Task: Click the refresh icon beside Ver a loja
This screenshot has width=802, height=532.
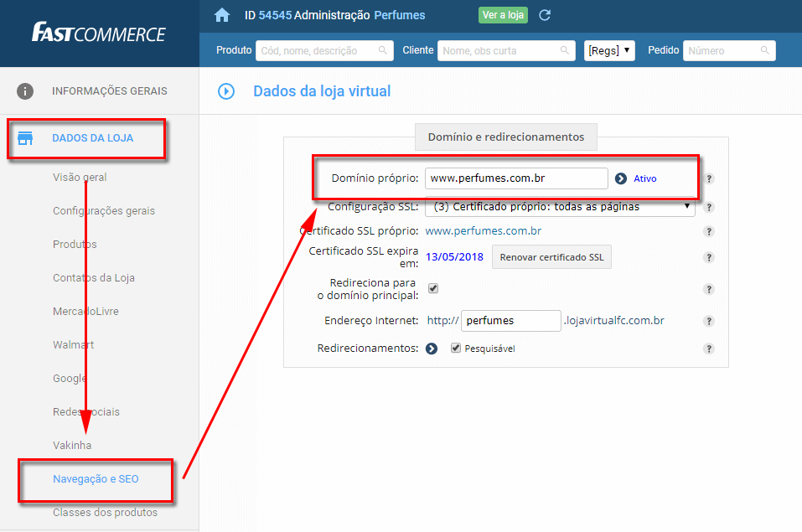Action: 545,15
